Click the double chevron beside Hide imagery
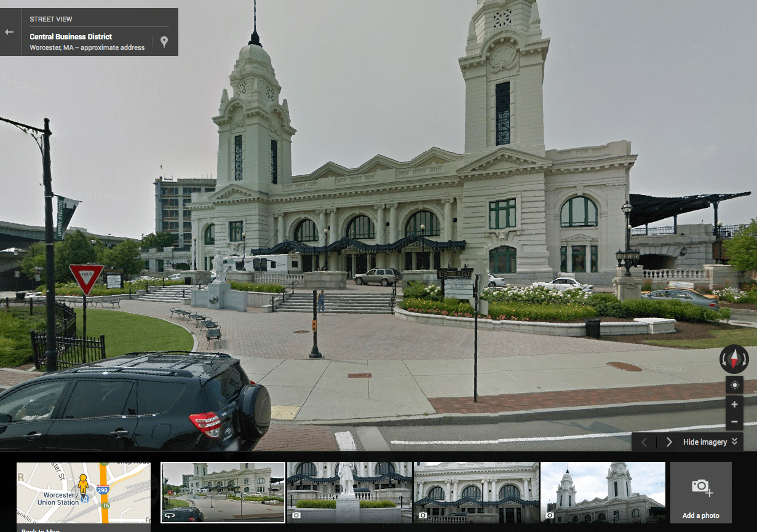This screenshot has height=532, width=757. point(735,442)
